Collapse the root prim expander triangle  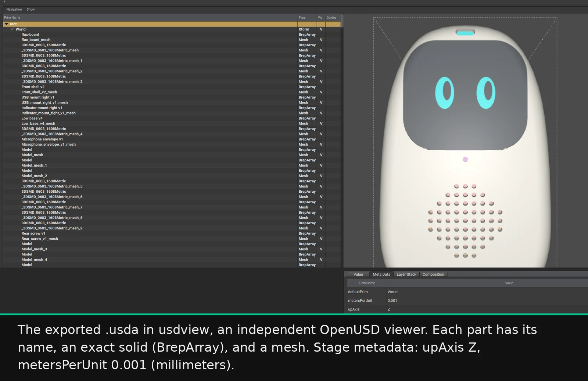(x=6, y=24)
